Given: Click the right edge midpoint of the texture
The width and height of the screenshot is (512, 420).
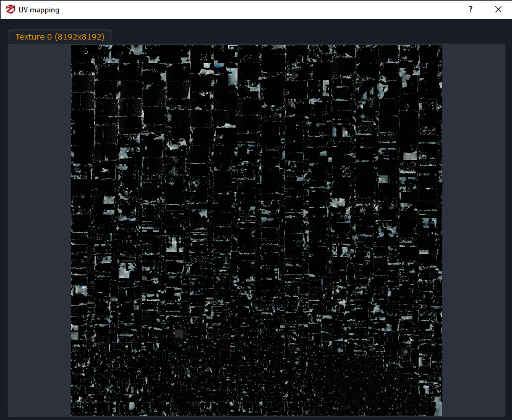Looking at the screenshot, I should 441,230.
